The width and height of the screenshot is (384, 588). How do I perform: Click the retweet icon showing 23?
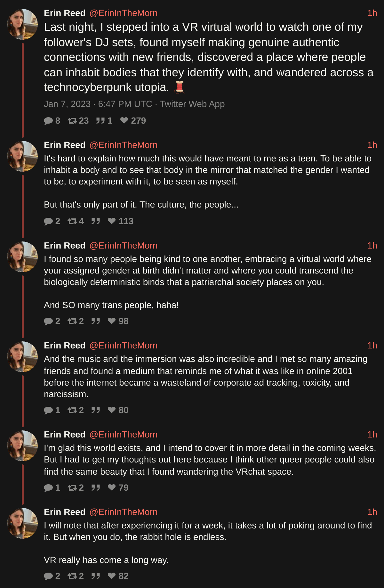coord(72,121)
